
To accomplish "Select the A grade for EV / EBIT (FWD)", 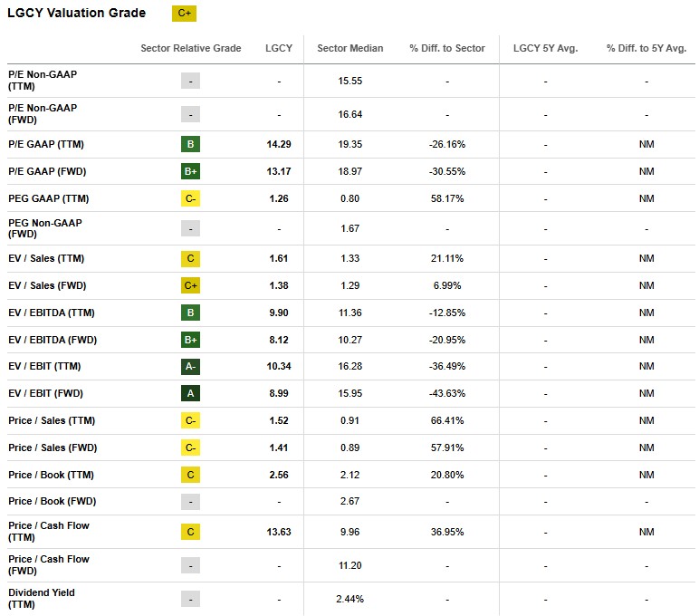I will point(190,394).
